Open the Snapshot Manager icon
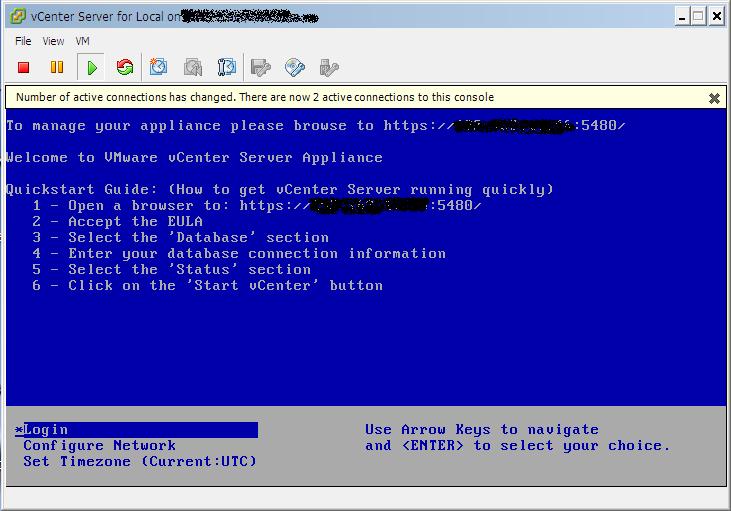This screenshot has height=511, width=731. pos(227,68)
